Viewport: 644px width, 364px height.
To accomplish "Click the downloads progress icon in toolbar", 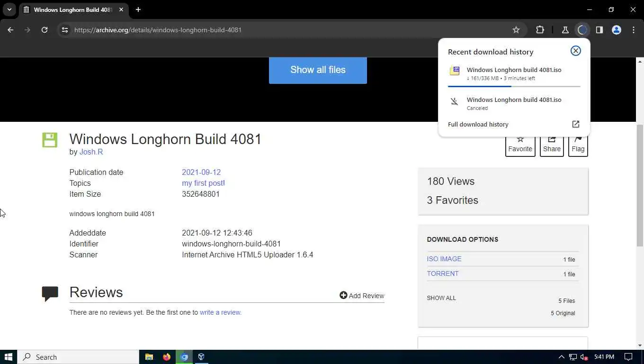I will point(582,30).
